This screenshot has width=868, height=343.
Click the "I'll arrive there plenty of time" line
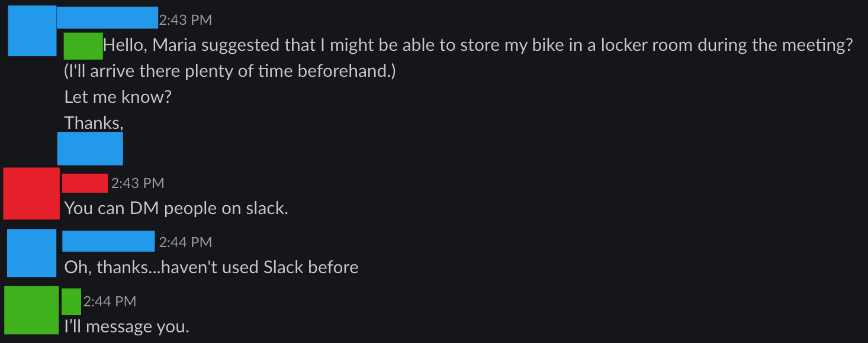coord(230,71)
